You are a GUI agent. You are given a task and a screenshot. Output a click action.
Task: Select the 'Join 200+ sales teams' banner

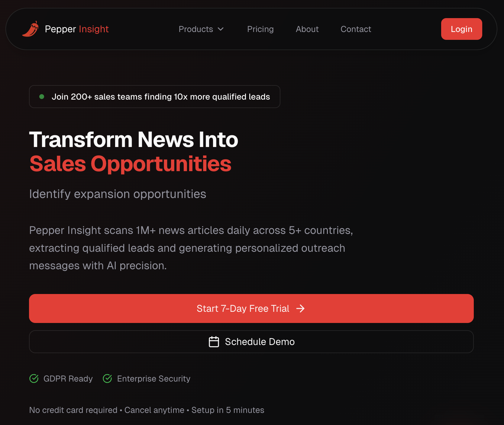[x=155, y=97]
